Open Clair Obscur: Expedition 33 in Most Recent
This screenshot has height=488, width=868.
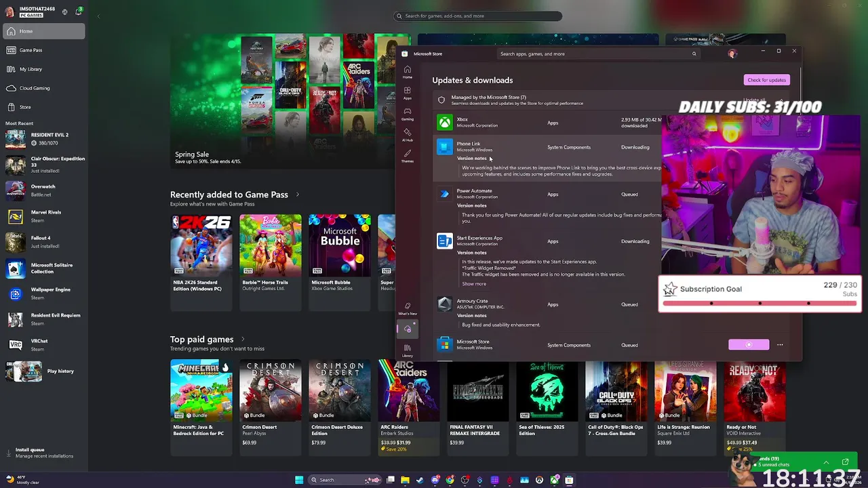[44, 165]
